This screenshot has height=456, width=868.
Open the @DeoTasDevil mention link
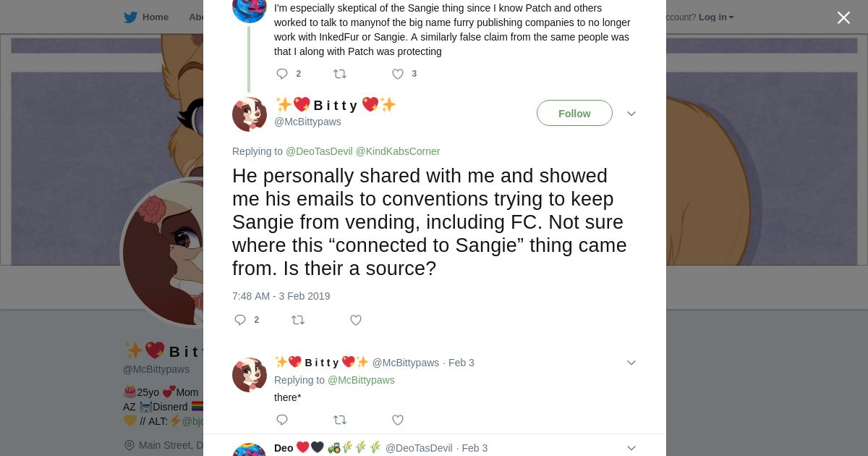(319, 151)
